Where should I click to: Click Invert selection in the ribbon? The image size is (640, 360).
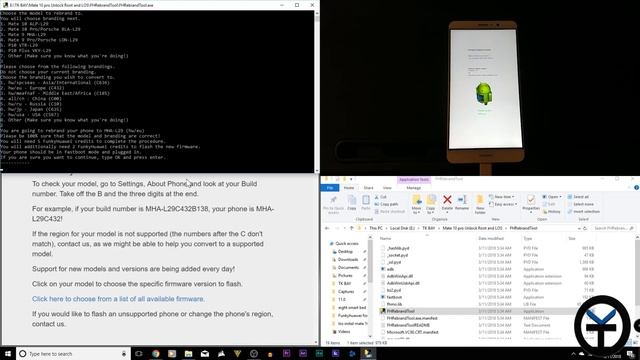point(584,211)
